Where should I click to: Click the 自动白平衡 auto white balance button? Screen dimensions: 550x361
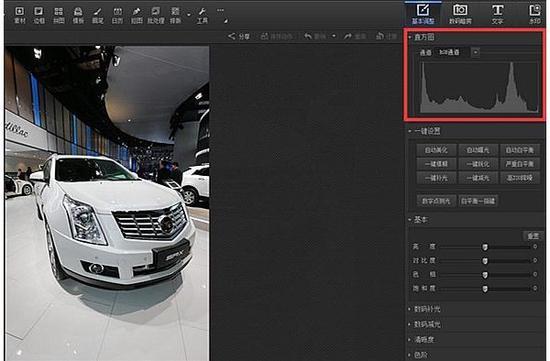(519, 150)
